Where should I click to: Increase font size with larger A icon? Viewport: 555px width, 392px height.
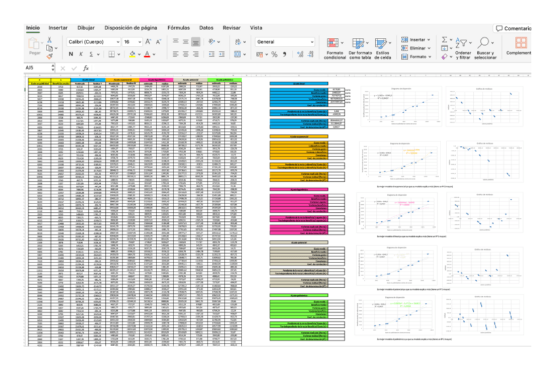pyautogui.click(x=148, y=41)
